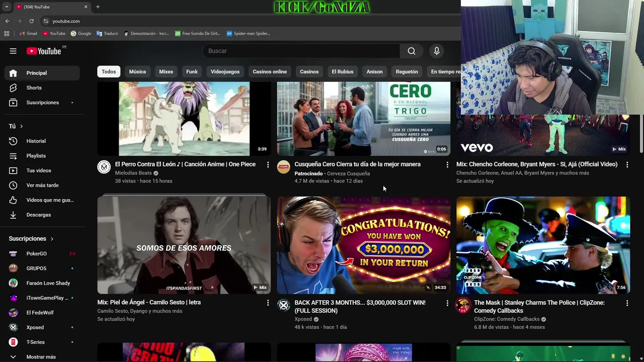Image resolution: width=644 pixels, height=362 pixels.
Task: Start voice search with microphone icon
Action: tap(437, 51)
